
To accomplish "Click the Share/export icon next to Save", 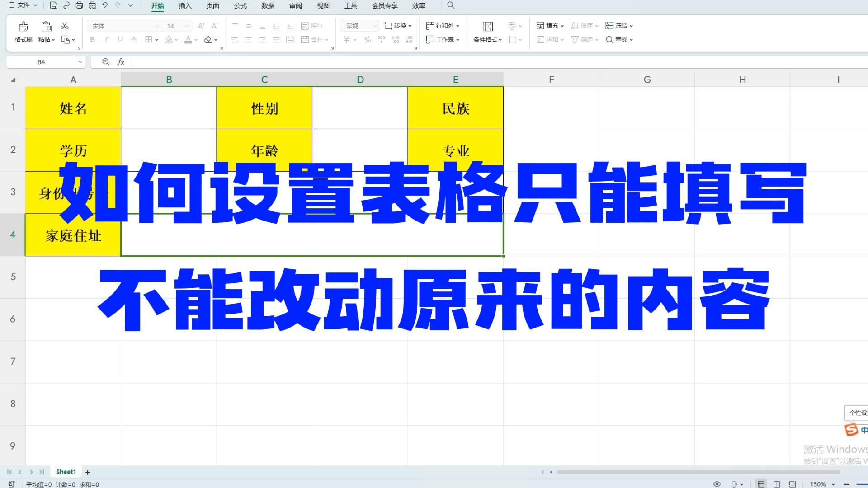I will (66, 5).
